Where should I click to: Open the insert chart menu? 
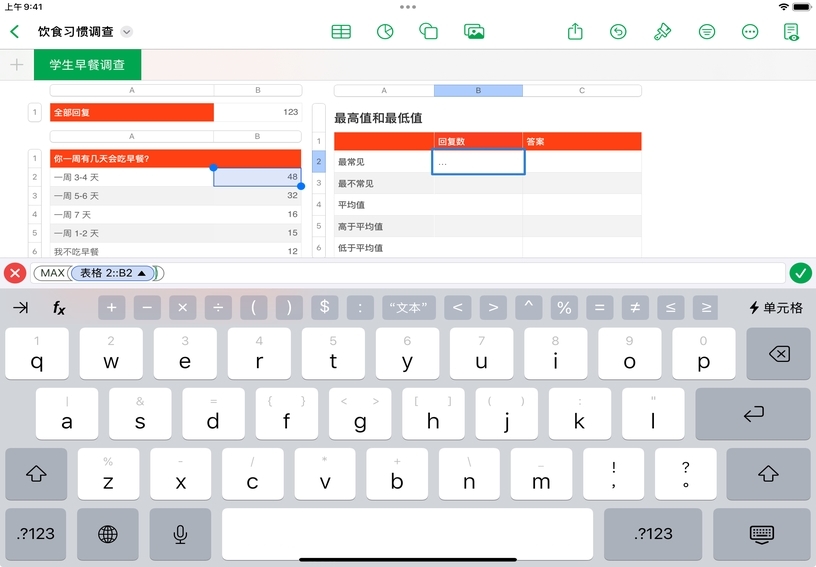coord(384,31)
